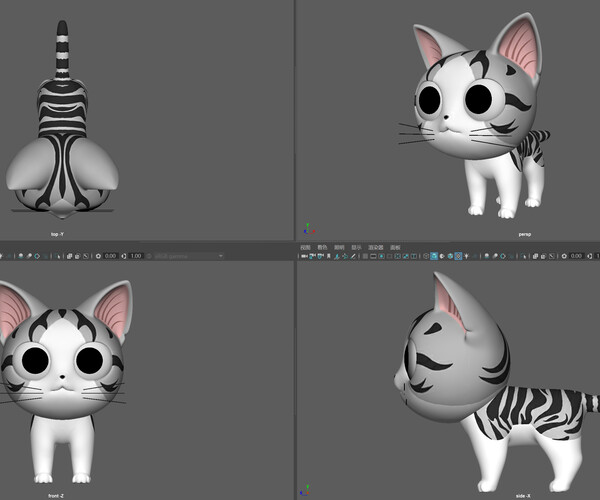This screenshot has width=600, height=500.
Task: Click highlighted Smooth Shade All icon
Action: pos(434,256)
